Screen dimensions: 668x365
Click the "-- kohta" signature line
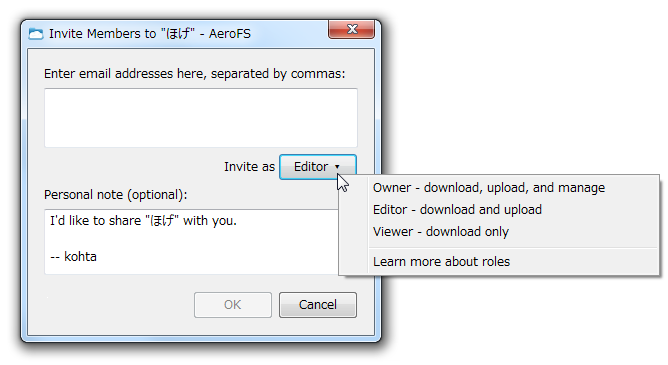(x=73, y=257)
